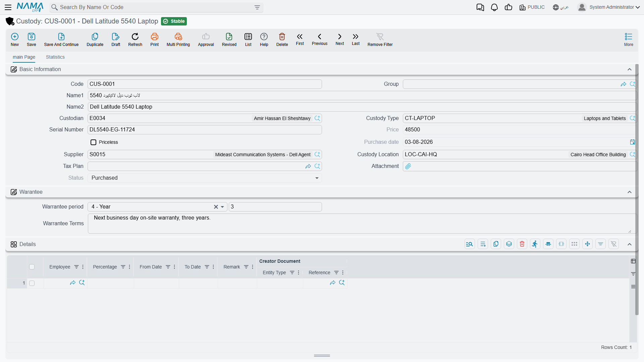Collapse the Warantee section
This screenshot has width=644, height=362.
[630, 192]
